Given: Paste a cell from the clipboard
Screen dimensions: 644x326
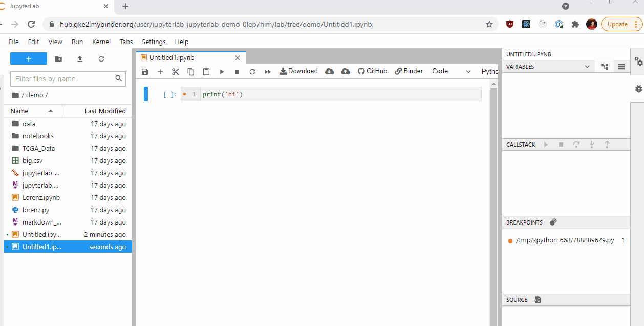Looking at the screenshot, I should [206, 71].
